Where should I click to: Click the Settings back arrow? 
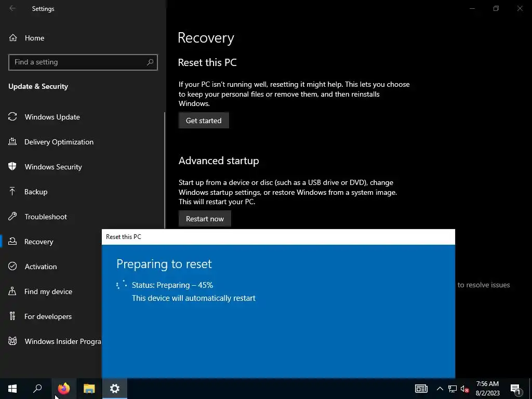(12, 8)
